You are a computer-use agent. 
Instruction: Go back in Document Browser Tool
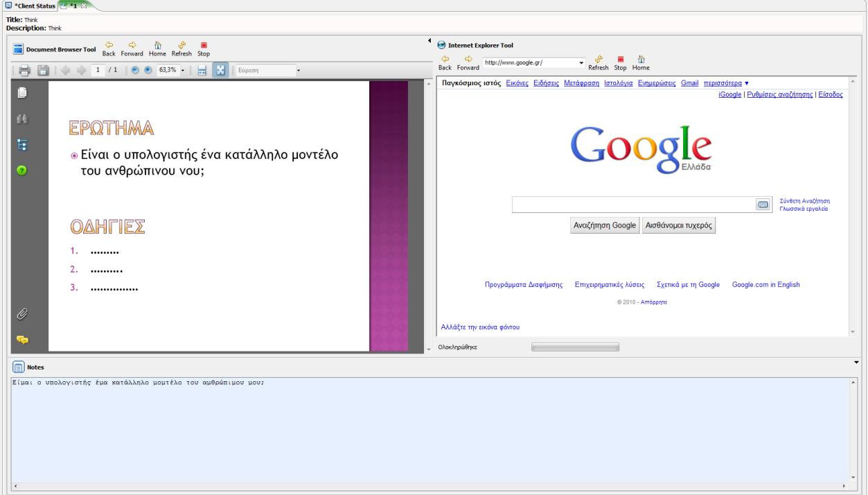(109, 49)
